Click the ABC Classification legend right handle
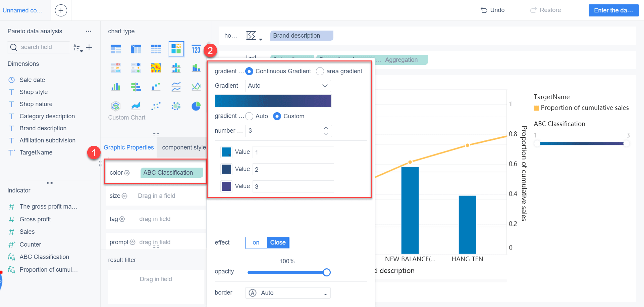The height and width of the screenshot is (307, 644). (627, 144)
